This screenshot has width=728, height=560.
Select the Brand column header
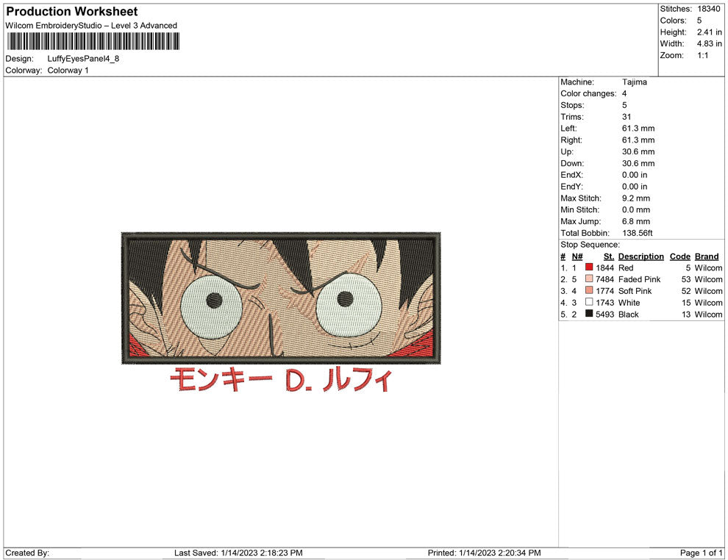pos(706,256)
